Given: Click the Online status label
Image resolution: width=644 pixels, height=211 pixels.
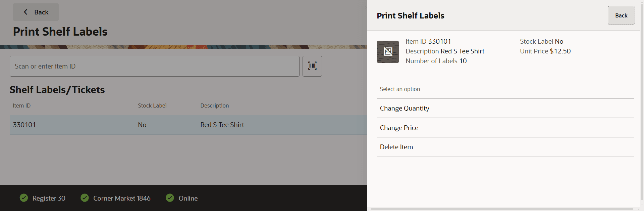Looking at the screenshot, I should [188, 198].
